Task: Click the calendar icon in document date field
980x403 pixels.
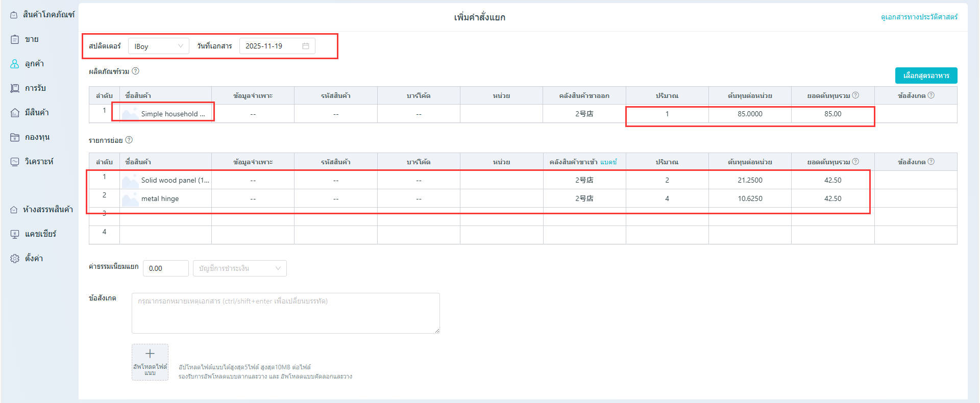Action: (x=306, y=46)
